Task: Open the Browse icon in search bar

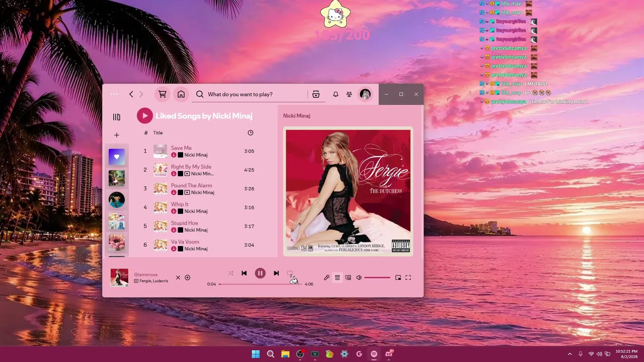Action: tap(316, 94)
